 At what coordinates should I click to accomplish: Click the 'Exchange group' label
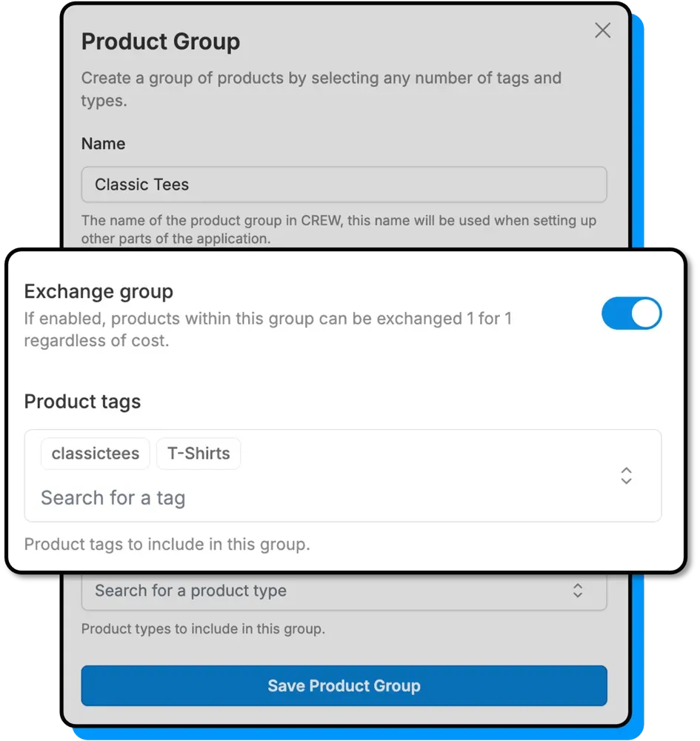99,291
